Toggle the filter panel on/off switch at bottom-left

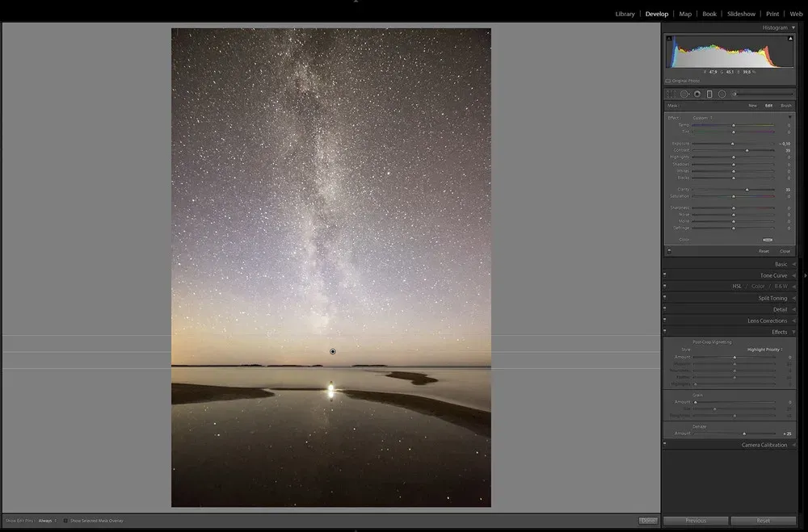(669, 251)
